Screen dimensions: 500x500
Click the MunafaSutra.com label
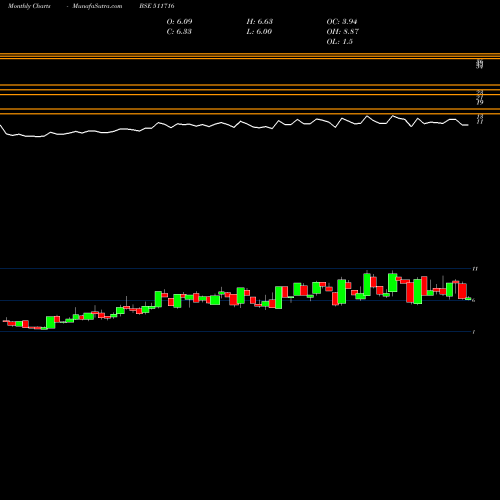tap(97, 6)
